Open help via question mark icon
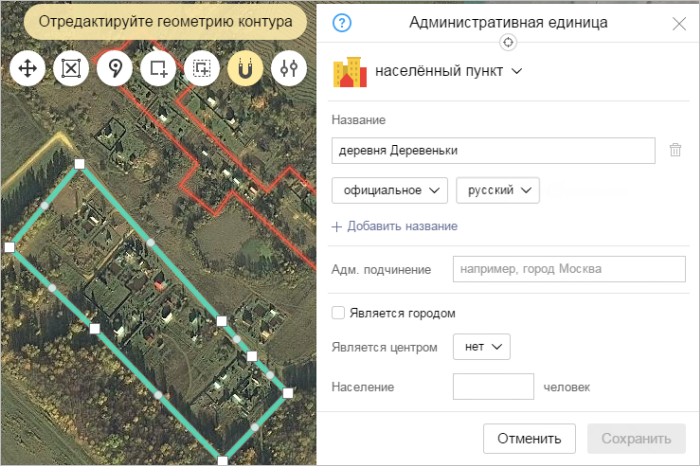Image resolution: width=700 pixels, height=466 pixels. tap(342, 22)
